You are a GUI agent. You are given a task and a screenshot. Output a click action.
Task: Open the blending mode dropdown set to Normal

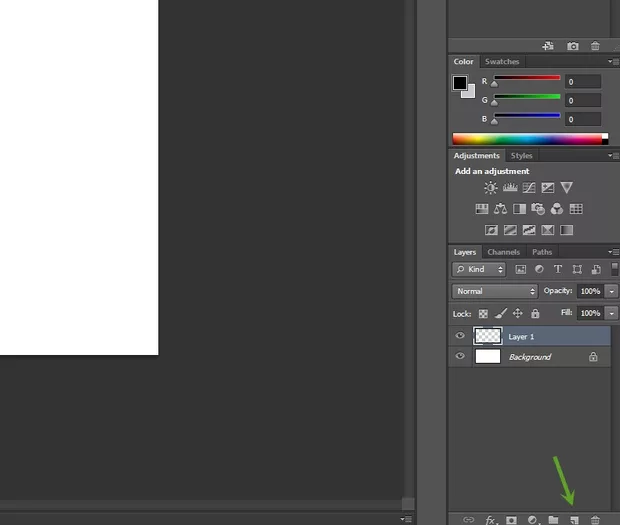494,291
